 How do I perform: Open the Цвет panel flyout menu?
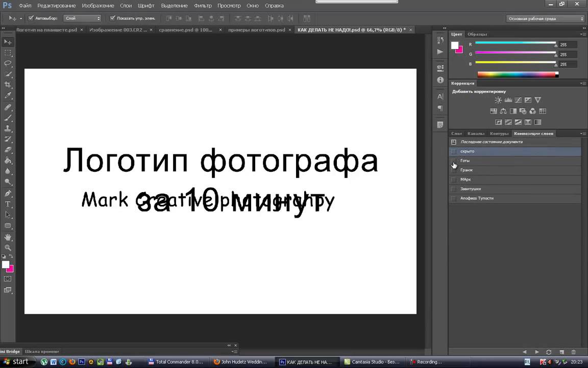[583, 34]
